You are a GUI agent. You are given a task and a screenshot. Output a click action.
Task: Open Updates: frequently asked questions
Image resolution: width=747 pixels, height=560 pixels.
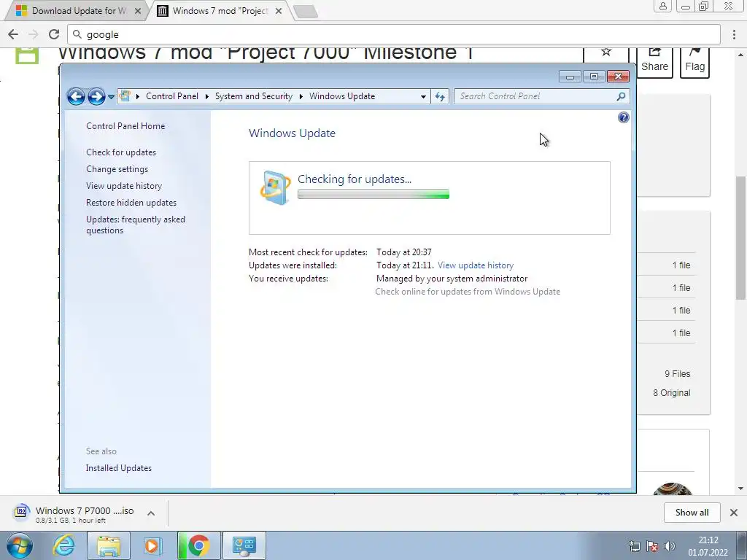(x=135, y=225)
